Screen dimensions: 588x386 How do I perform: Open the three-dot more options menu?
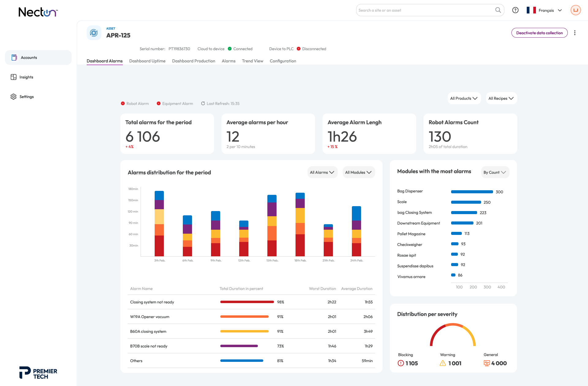point(575,33)
